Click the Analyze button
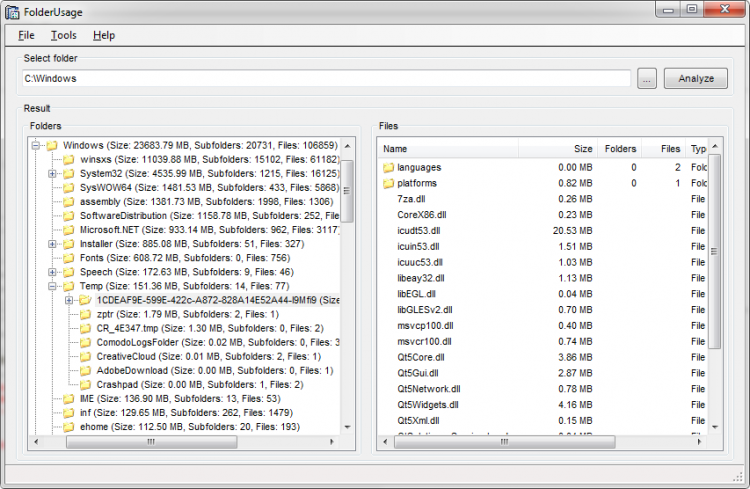Screen dimensions: 750x489 [696, 78]
